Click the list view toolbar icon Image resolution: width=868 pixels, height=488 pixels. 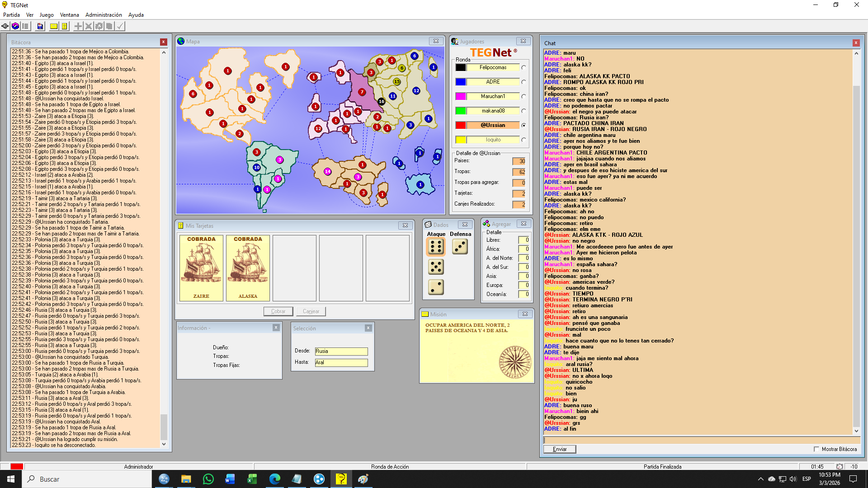pos(25,26)
